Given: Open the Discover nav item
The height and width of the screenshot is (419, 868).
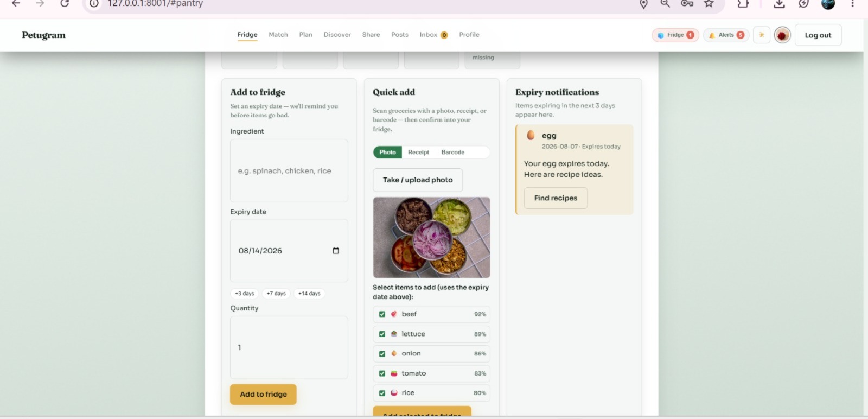Looking at the screenshot, I should [337, 35].
